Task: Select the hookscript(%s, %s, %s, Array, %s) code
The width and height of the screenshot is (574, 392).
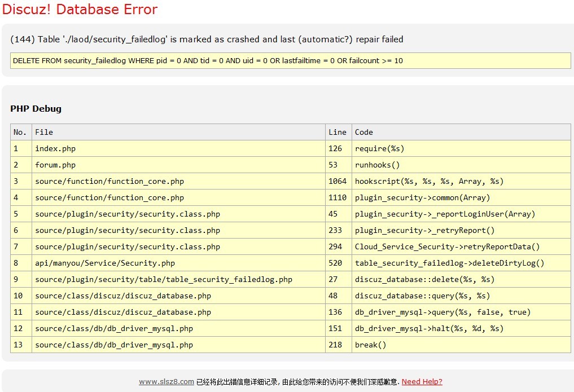Action: (x=429, y=182)
